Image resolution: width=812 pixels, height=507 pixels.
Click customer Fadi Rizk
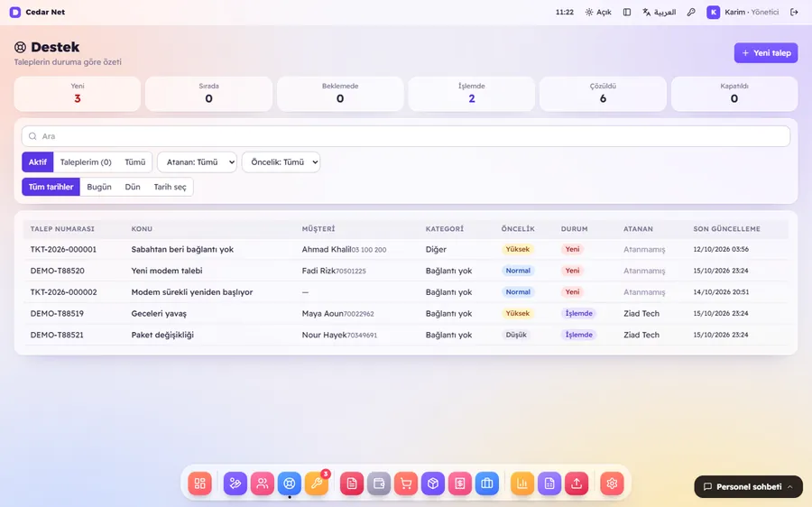point(318,271)
